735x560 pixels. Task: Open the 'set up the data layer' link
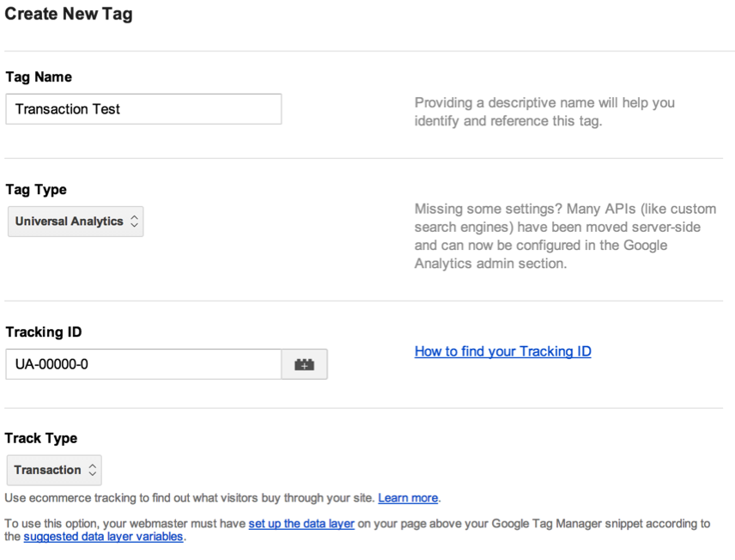(301, 523)
